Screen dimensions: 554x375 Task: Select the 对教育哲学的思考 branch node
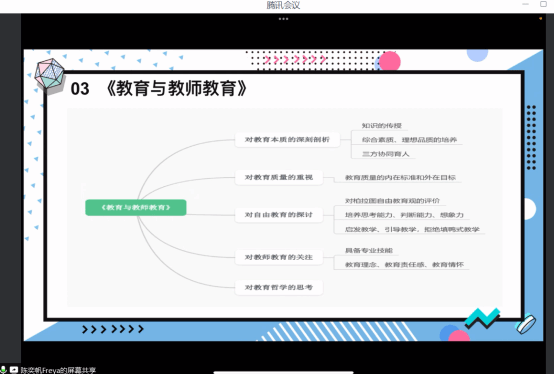pos(279,287)
